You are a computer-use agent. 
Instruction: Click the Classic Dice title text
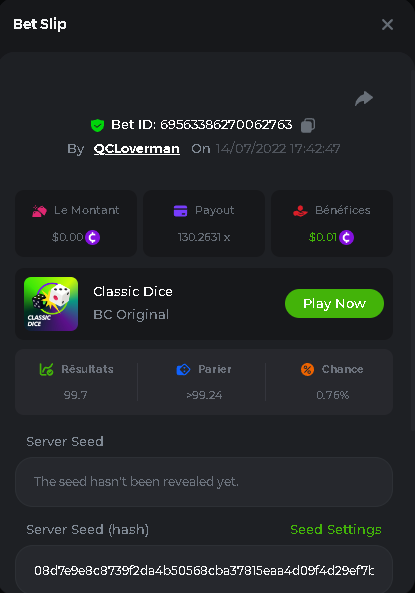133,292
